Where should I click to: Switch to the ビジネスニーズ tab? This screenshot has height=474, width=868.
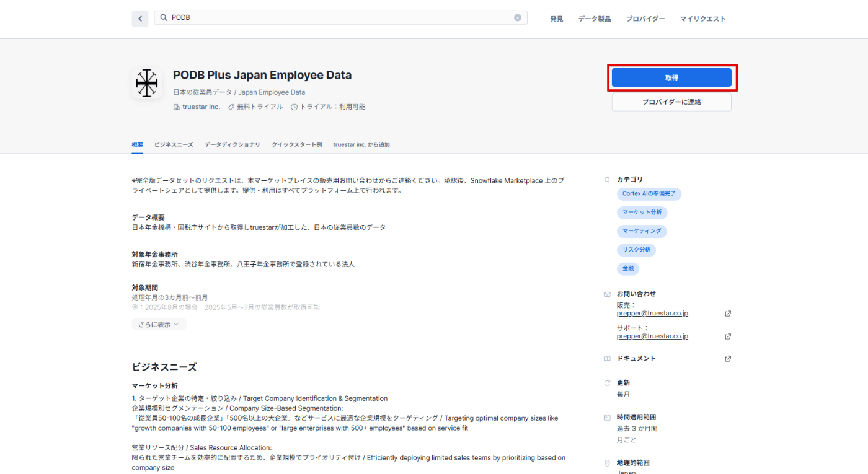(174, 144)
